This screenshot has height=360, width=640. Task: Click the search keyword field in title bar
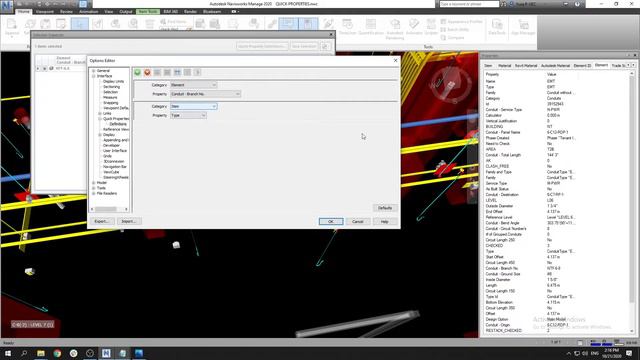469,4
